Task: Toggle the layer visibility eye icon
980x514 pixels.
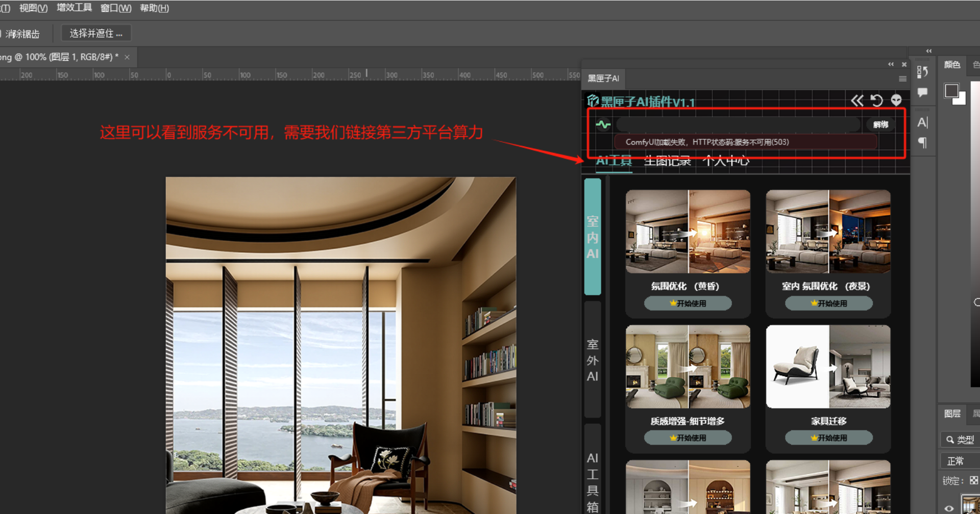Action: pyautogui.click(x=949, y=508)
